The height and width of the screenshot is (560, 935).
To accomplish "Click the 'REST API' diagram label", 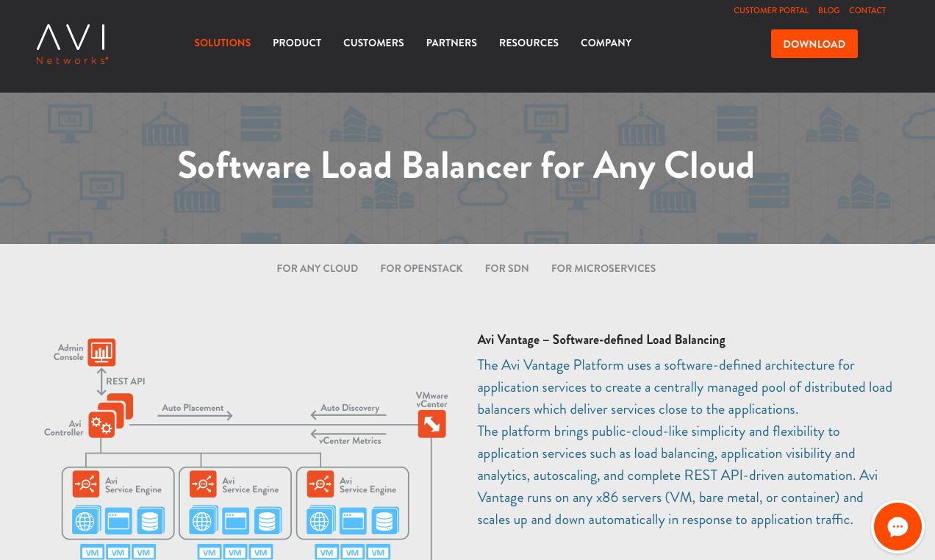I will click(x=126, y=381).
